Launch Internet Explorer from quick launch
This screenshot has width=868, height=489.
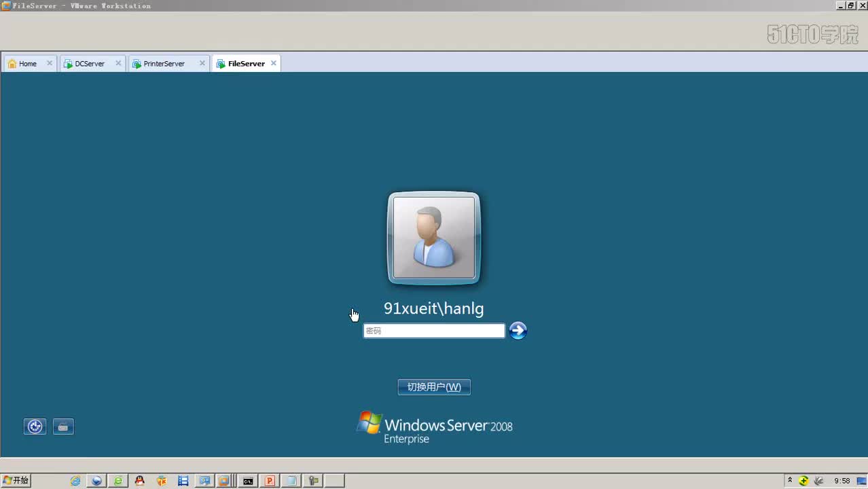[75, 481]
